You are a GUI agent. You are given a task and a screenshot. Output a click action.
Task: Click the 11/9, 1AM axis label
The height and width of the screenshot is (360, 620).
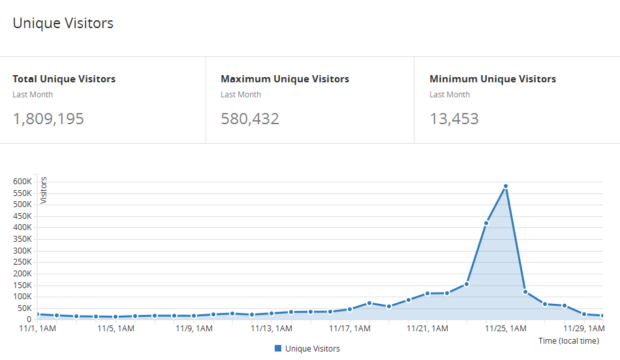194,328
